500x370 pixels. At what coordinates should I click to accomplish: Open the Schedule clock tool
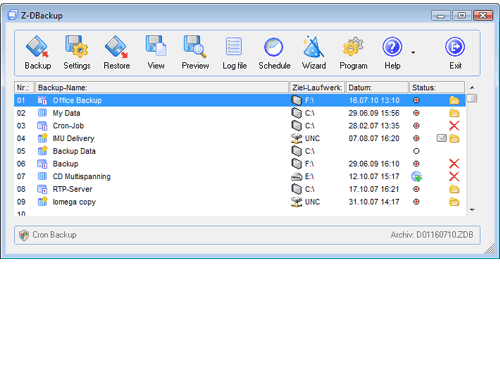pos(274,53)
